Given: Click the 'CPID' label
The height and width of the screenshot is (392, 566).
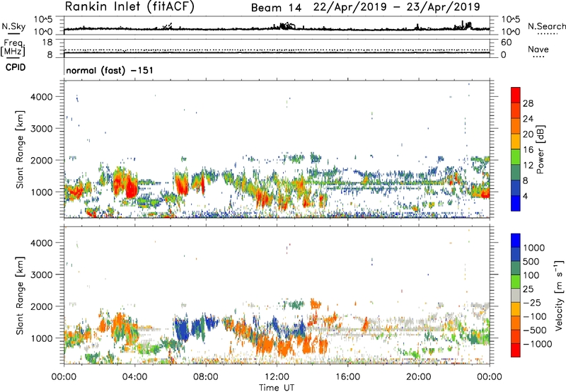Looking at the screenshot, I should pos(16,67).
